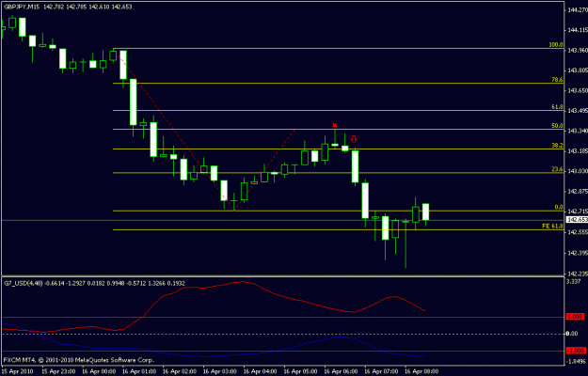Click the 143.805 price axis label
This screenshot has height=376, width=588.
[x=578, y=70]
